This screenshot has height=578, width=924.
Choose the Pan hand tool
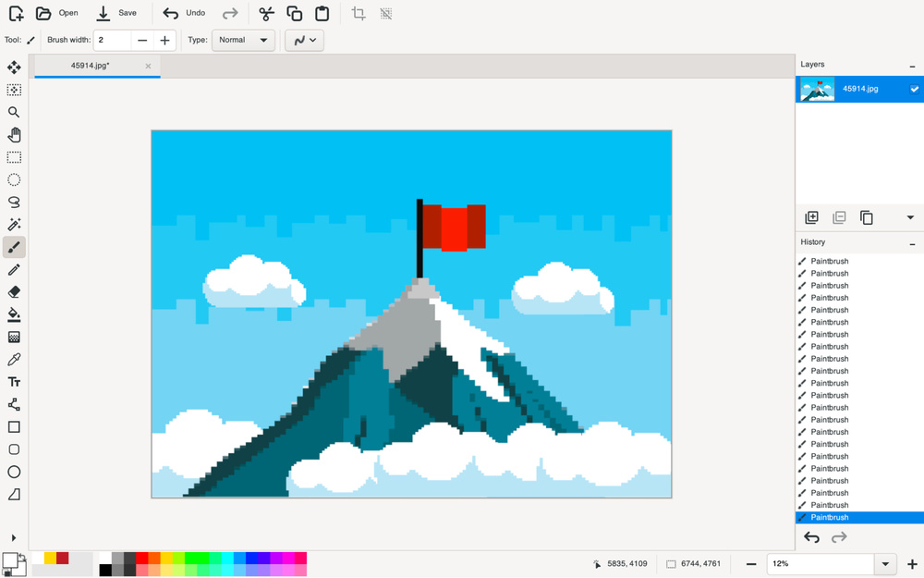pyautogui.click(x=14, y=135)
